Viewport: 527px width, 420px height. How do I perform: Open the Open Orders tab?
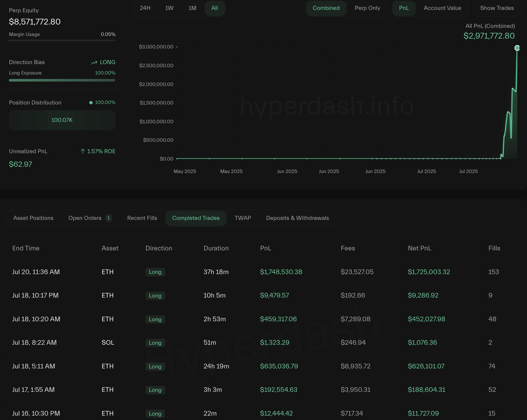90,218
